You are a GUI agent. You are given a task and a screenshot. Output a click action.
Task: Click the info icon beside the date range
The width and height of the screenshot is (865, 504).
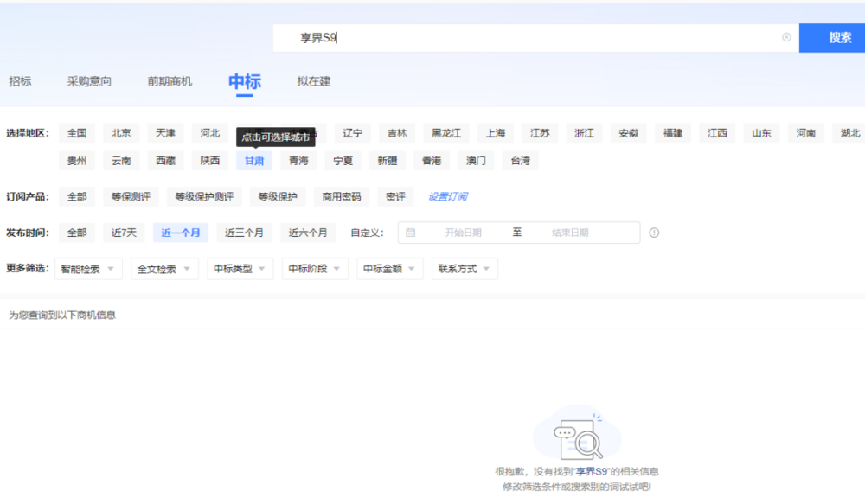coord(654,233)
